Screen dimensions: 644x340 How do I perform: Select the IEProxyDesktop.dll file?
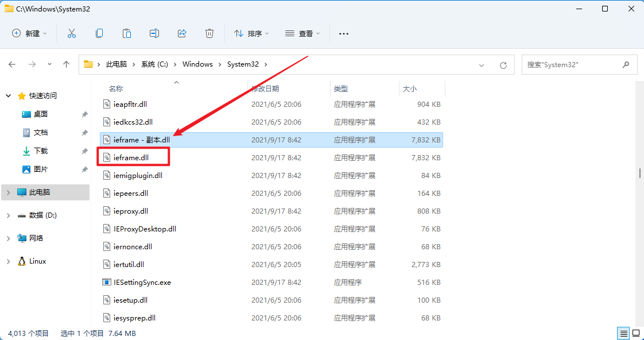(271, 229)
